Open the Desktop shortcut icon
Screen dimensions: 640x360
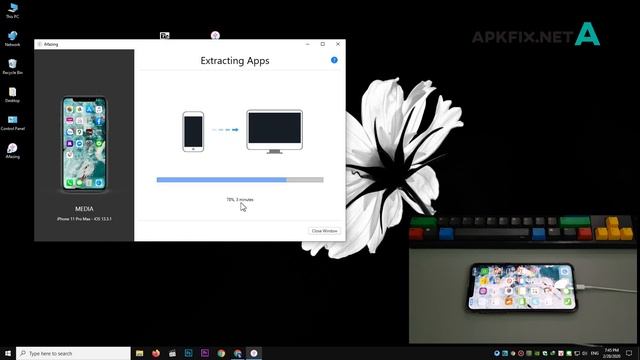[12, 95]
